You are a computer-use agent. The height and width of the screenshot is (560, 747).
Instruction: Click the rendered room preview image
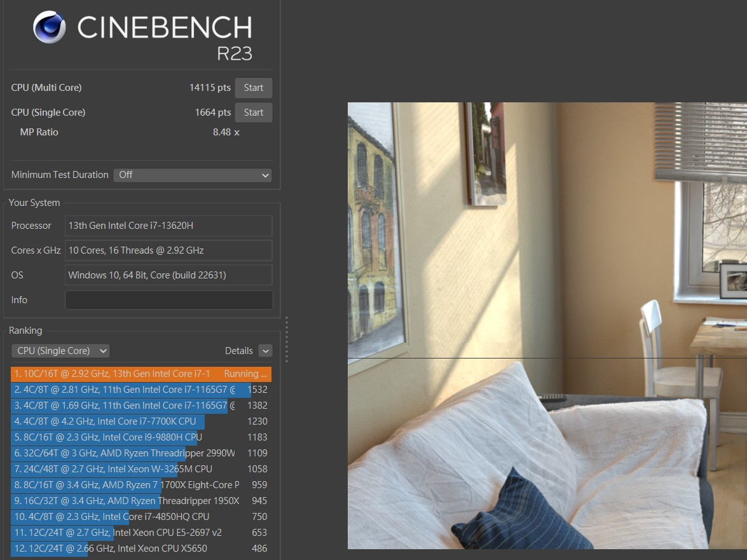pyautogui.click(x=547, y=325)
